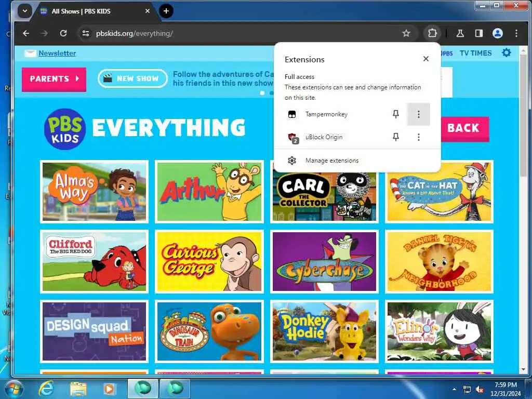Image resolution: width=532 pixels, height=399 pixels.
Task: Open Windows Explorer folder on taskbar
Action: tap(78, 389)
